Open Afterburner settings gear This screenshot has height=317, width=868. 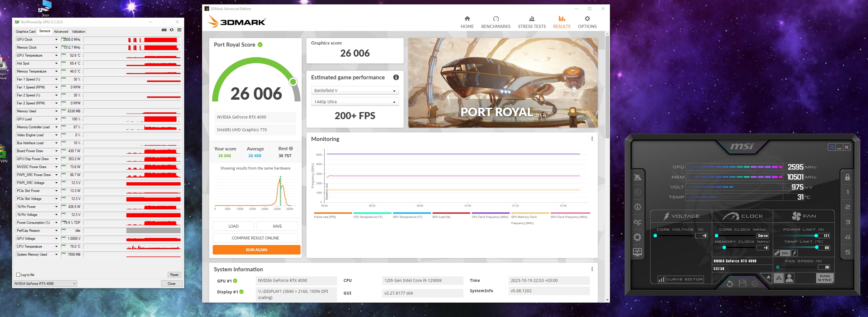[638, 237]
